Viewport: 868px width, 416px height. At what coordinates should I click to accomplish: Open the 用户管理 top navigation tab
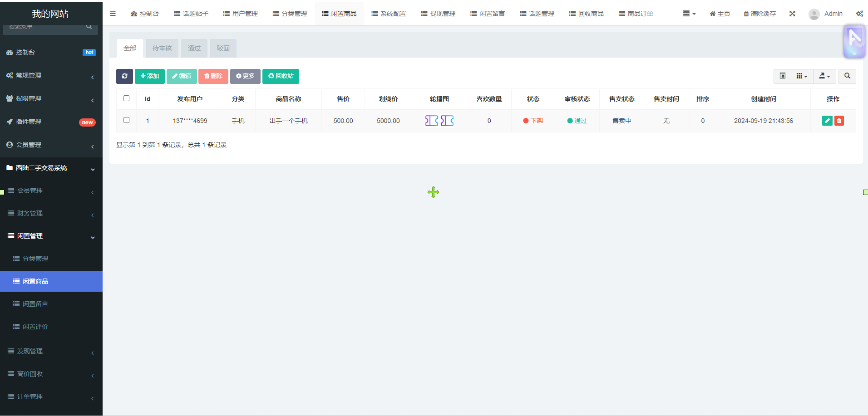point(241,14)
